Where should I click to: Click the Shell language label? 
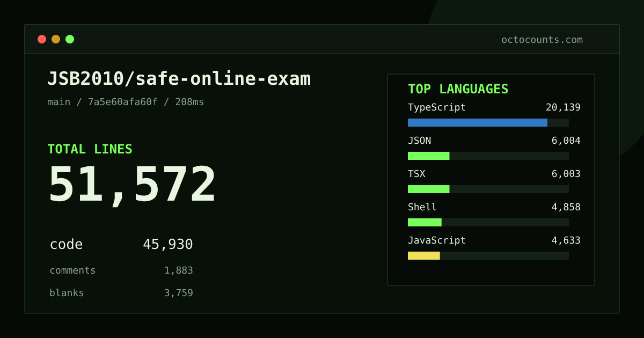tap(422, 207)
